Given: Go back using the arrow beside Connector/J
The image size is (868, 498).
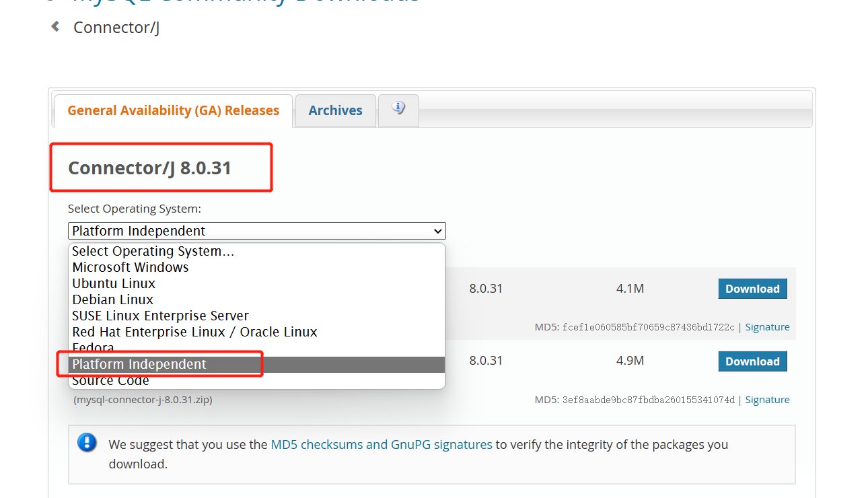Looking at the screenshot, I should tap(55, 27).
